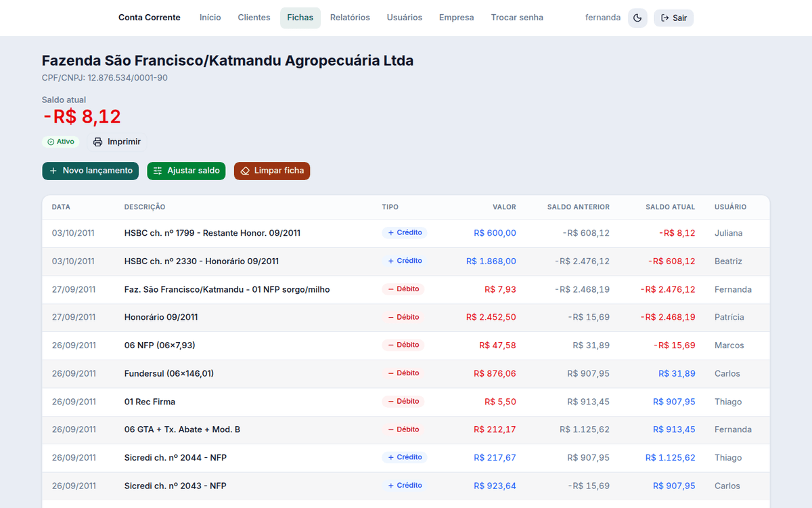Go to the Início page
The width and height of the screenshot is (812, 508).
pos(210,18)
